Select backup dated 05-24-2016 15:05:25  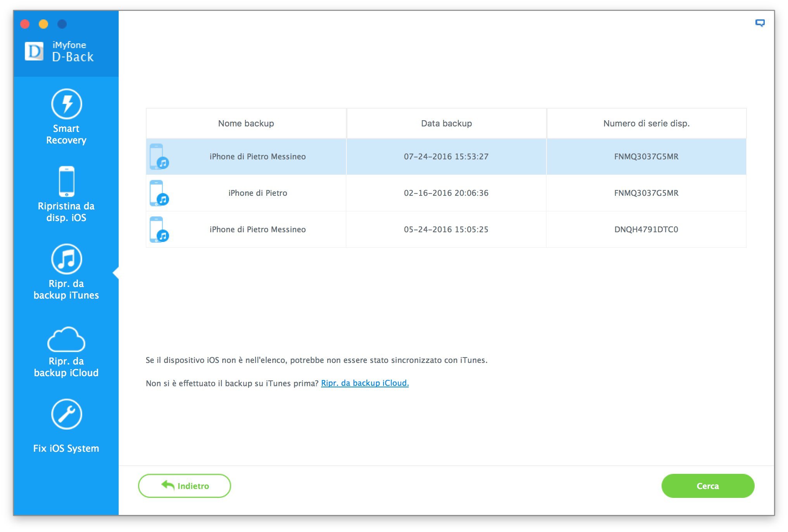tap(446, 230)
